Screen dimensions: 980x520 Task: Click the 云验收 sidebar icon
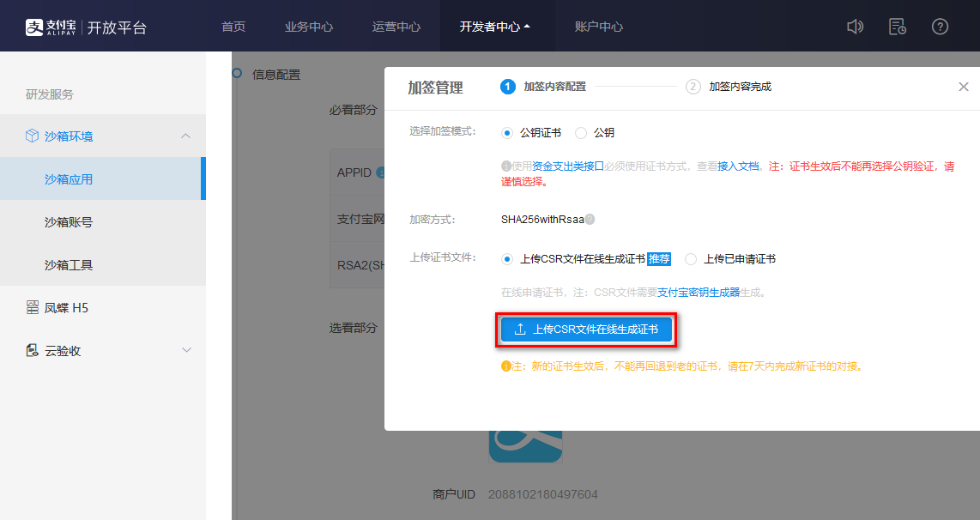tap(32, 350)
